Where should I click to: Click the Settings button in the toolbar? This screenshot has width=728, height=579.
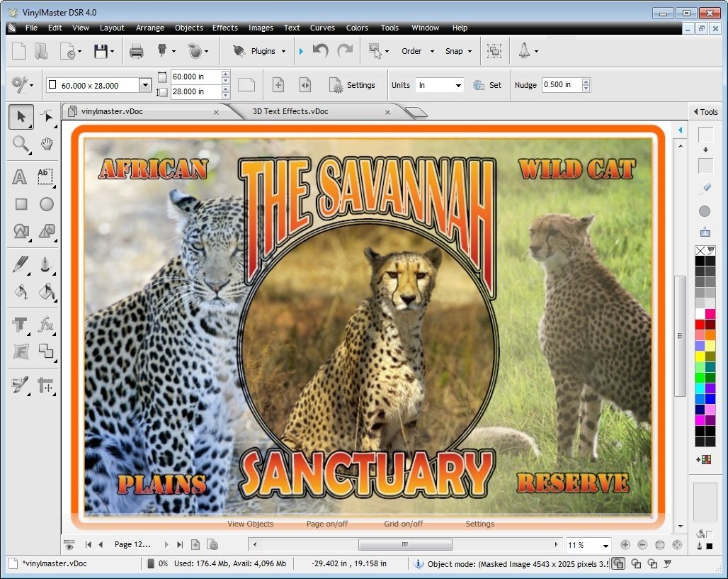(354, 84)
